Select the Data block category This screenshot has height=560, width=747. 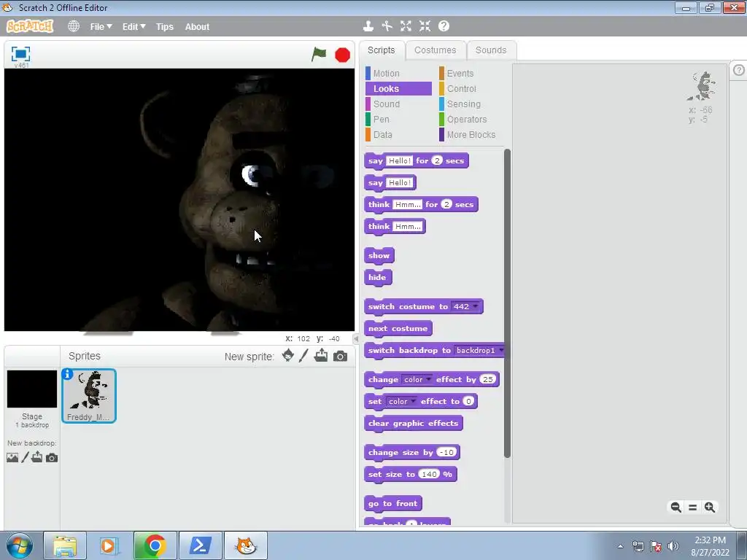click(398, 134)
